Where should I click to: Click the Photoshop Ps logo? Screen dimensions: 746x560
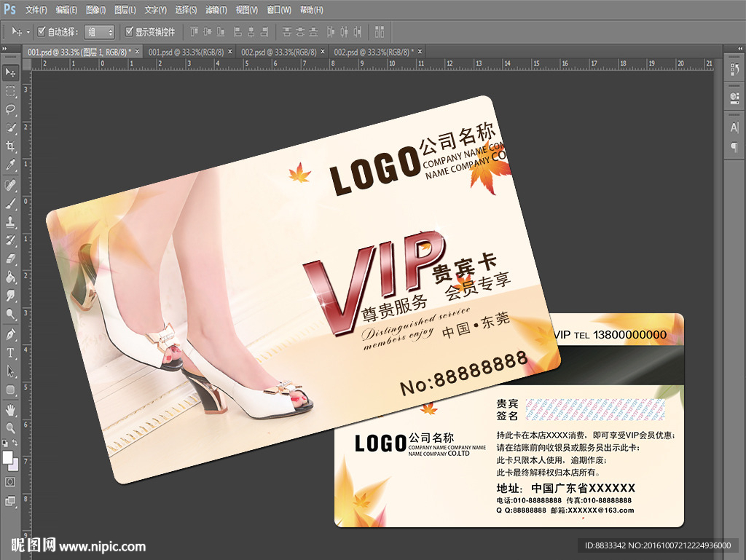click(10, 9)
